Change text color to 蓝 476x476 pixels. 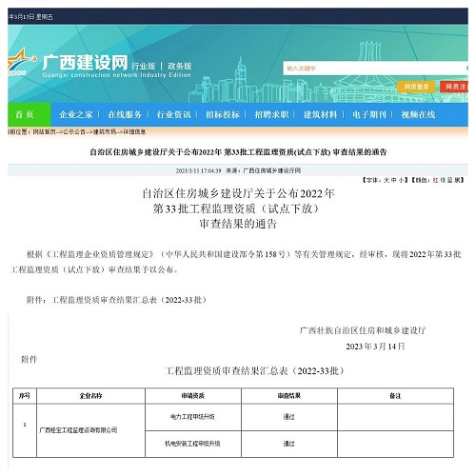coord(450,180)
